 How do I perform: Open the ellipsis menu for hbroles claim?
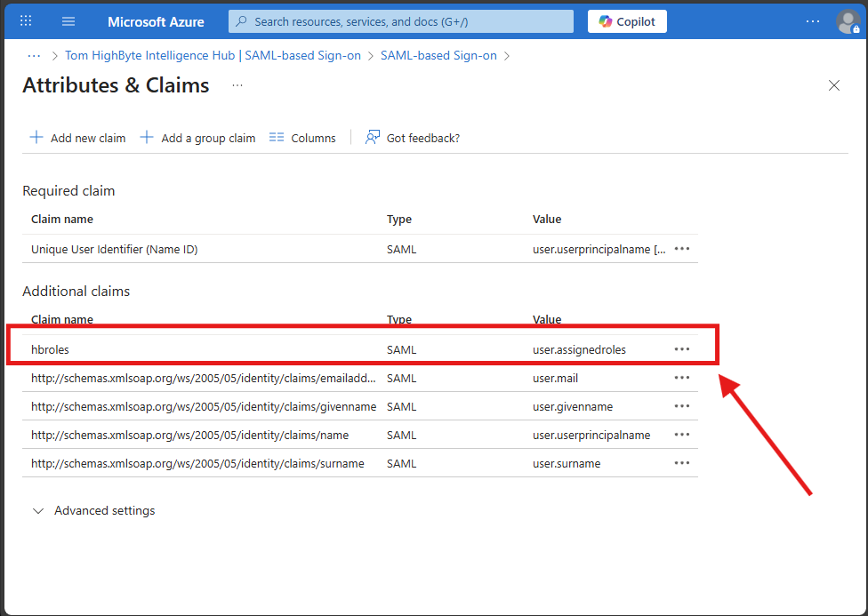682,349
